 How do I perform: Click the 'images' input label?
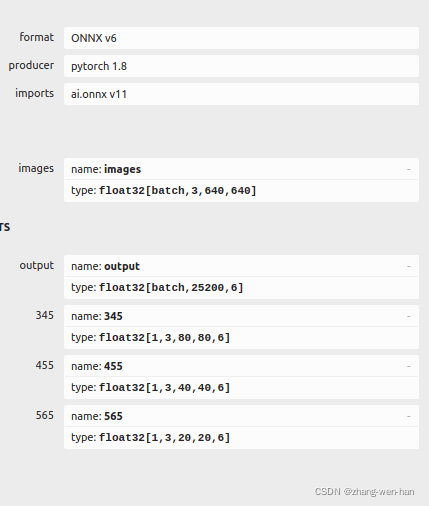[36, 168]
